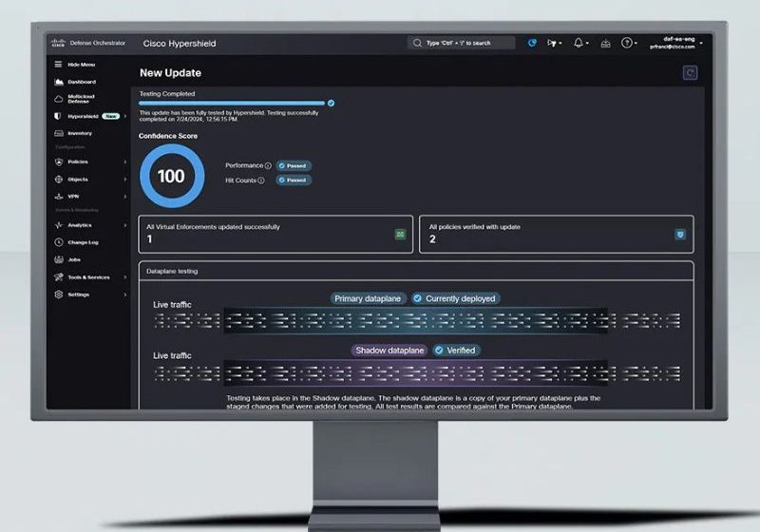This screenshot has width=760, height=532.
Task: Click the Cisco logo in header
Action: pyautogui.click(x=58, y=43)
